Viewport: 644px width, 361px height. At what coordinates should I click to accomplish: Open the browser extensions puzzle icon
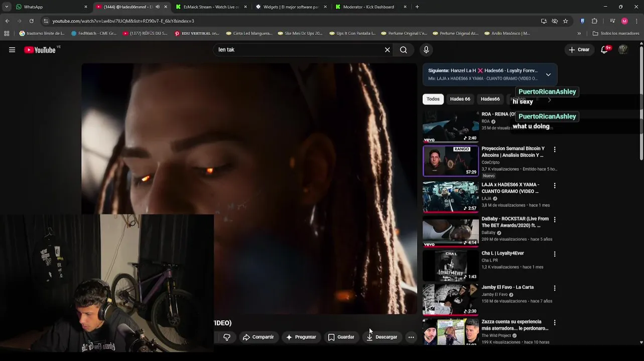tap(594, 21)
